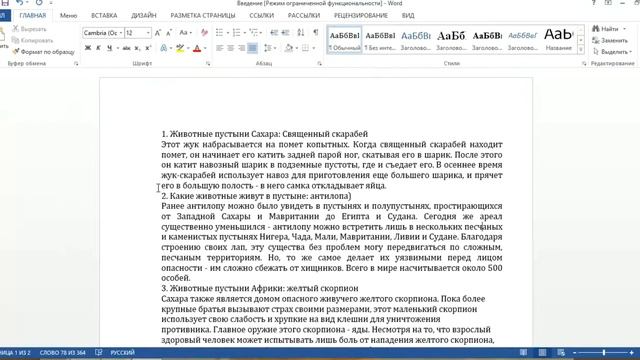Switch to the ДИЗАЙН tab
This screenshot has height=360, width=640.
coord(144,16)
